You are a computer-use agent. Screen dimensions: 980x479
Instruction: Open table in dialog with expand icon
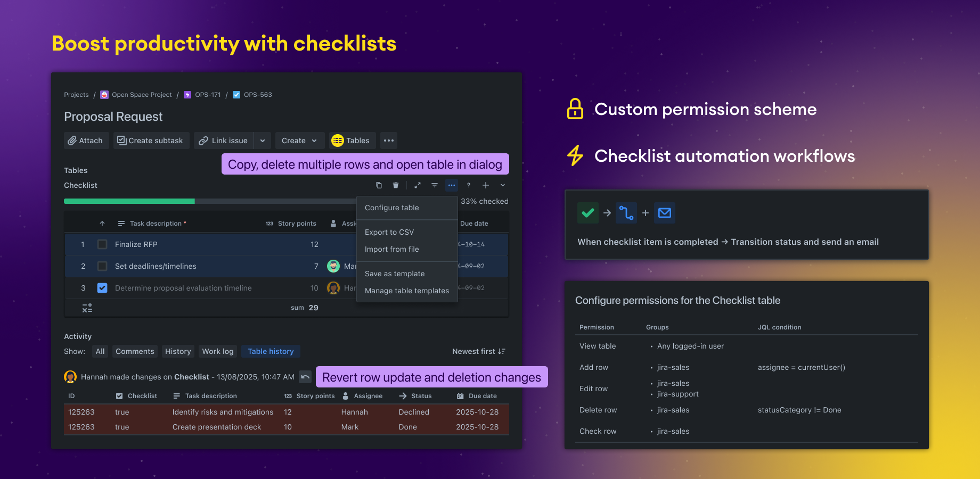[x=418, y=185]
